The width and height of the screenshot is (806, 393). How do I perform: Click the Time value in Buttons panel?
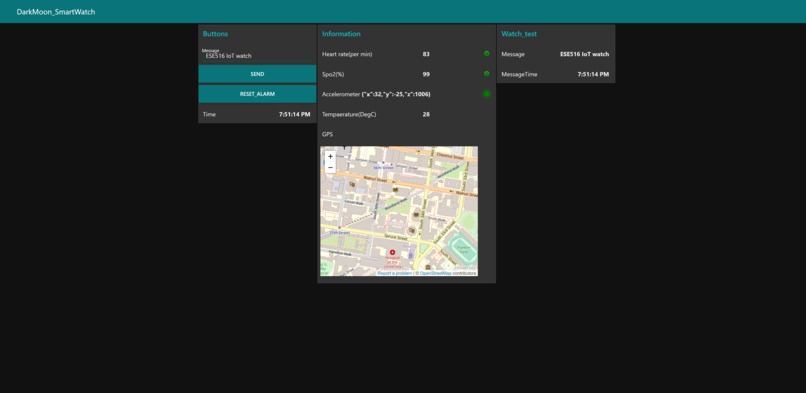coord(295,115)
